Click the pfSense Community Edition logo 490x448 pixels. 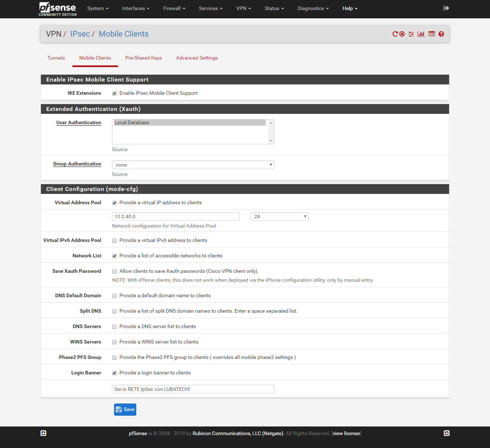(x=58, y=9)
